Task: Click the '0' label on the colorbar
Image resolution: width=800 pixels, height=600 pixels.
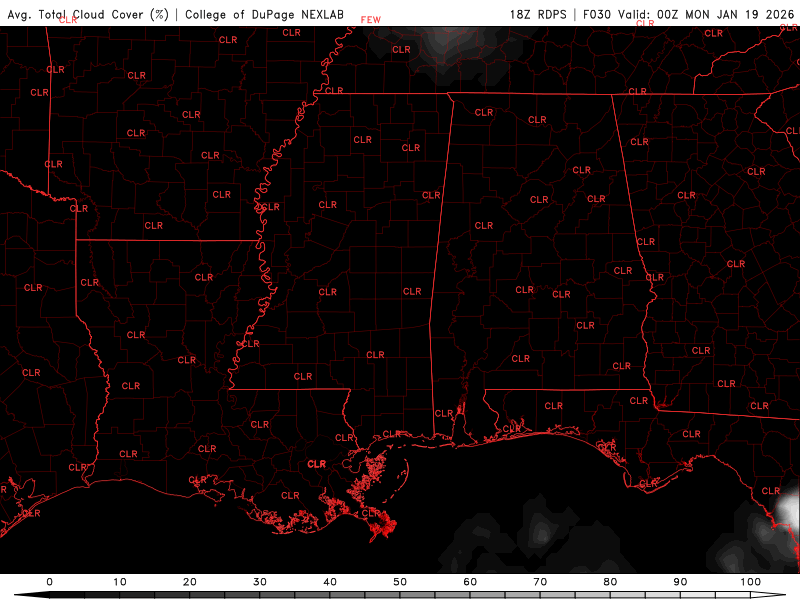Action: 49,582
